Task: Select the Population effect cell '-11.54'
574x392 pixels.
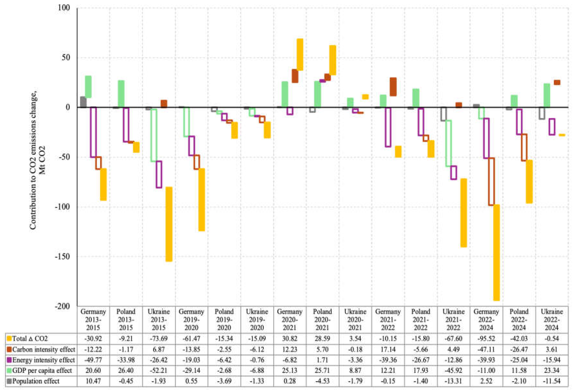Action: click(x=552, y=381)
